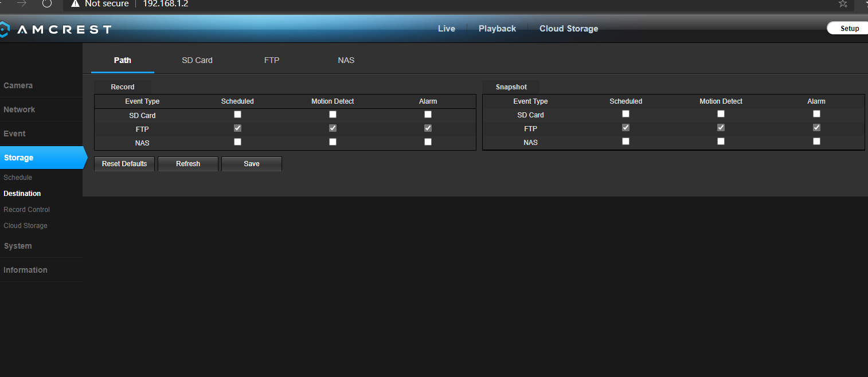The image size is (868, 377).
Task: Tick NAS Scheduled snapshot checkbox
Action: coord(625,142)
